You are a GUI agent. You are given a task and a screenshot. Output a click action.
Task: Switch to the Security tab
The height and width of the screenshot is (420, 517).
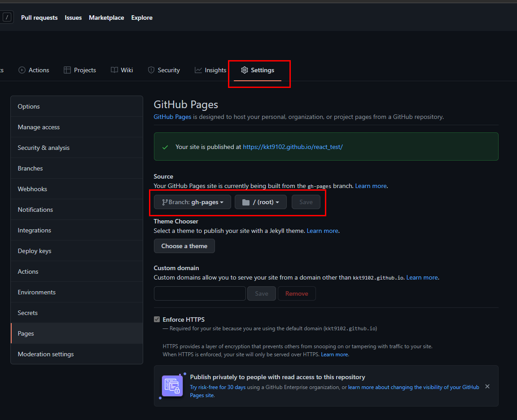[164, 70]
